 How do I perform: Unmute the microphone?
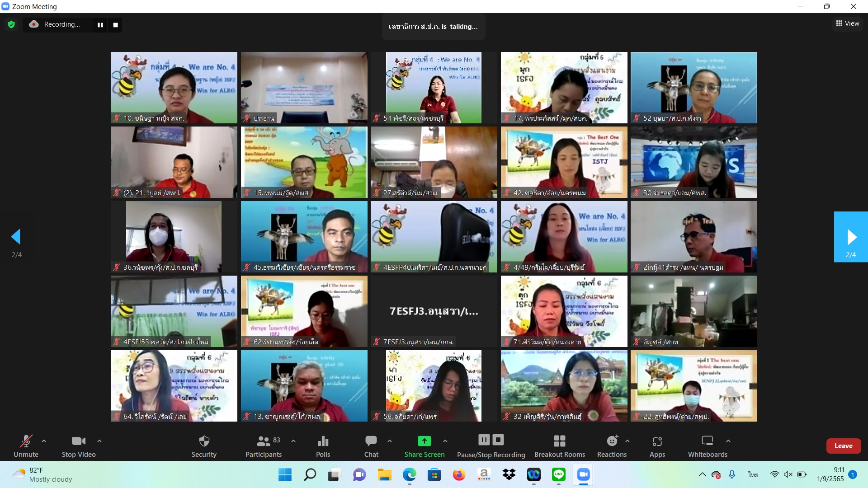pos(26,446)
